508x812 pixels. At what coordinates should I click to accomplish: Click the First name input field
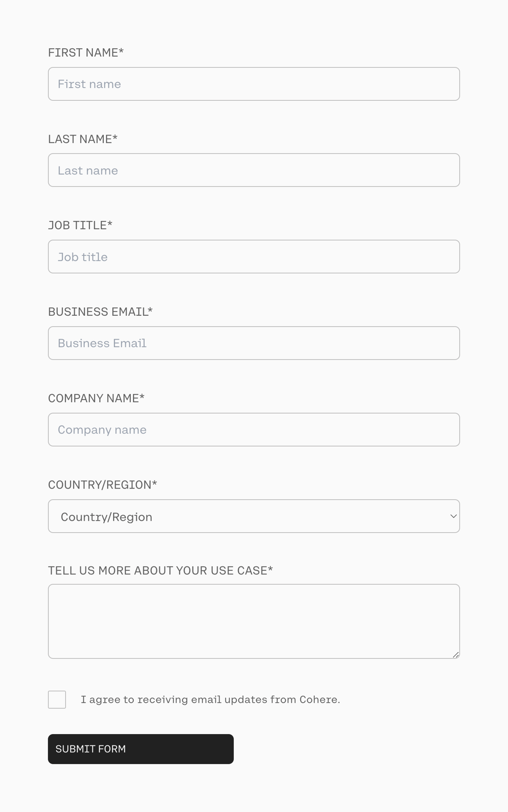pyautogui.click(x=254, y=84)
